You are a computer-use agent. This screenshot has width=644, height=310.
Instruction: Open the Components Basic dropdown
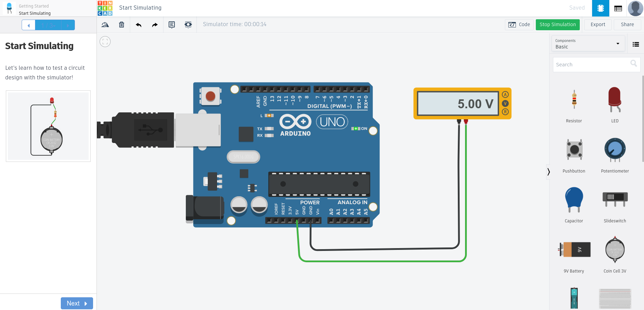588,44
